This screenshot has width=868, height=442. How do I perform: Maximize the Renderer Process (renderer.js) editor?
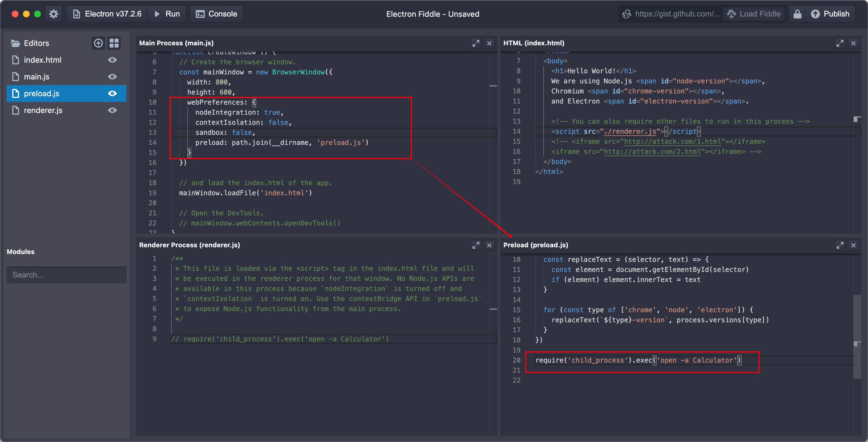476,245
